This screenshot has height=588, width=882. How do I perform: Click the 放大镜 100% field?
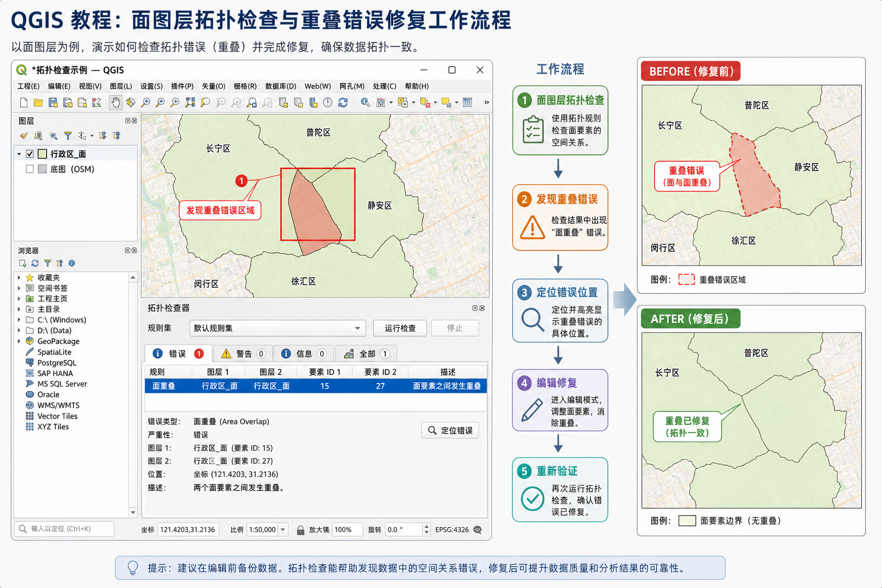(347, 529)
